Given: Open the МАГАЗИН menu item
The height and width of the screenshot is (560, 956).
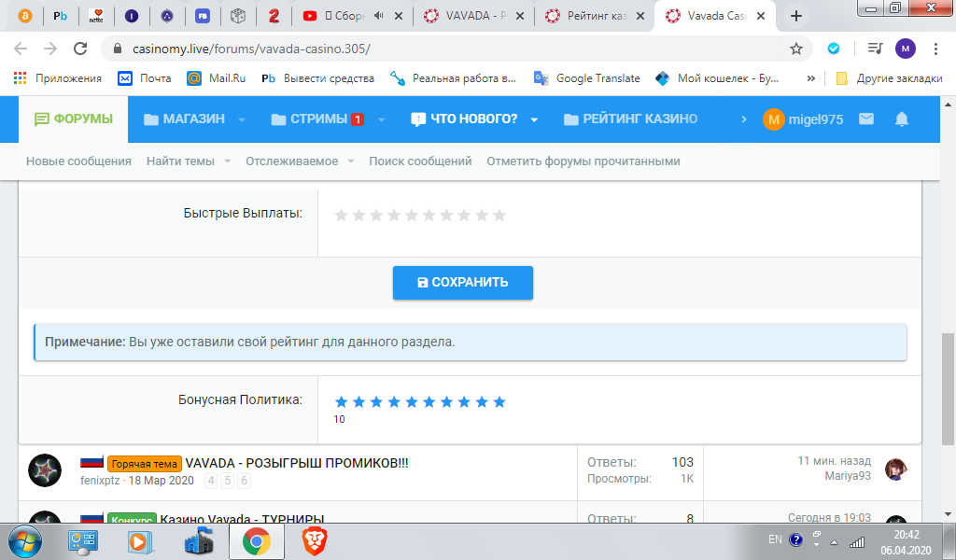Looking at the screenshot, I should (184, 119).
